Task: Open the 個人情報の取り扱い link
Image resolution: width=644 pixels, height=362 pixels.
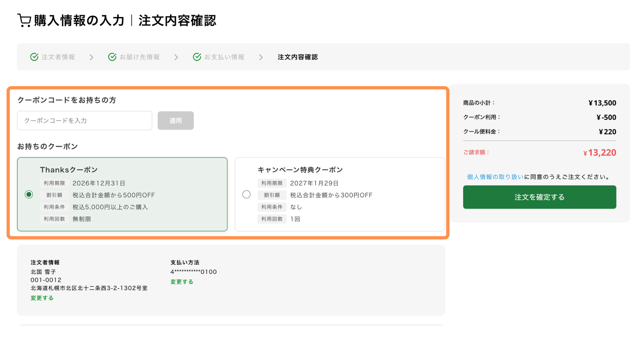Action: [x=495, y=177]
